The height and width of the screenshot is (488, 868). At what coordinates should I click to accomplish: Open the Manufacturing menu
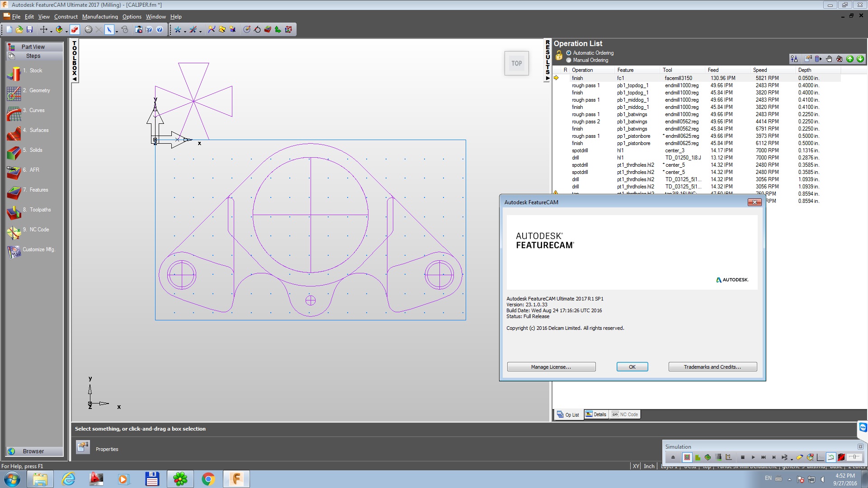(100, 17)
